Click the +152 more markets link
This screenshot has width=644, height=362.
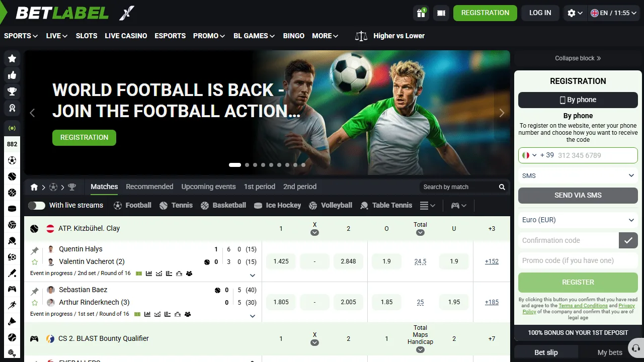(492, 261)
